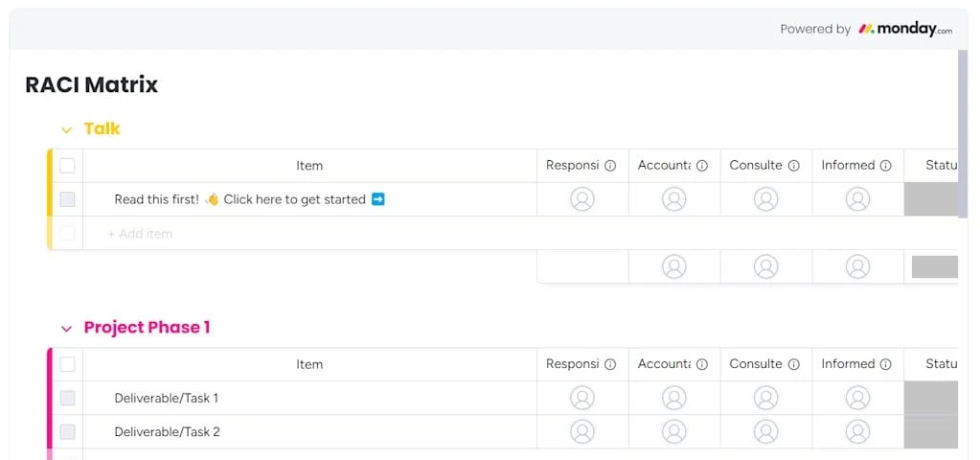Click the info icon beside Responsible column in Talk
The width and height of the screenshot is (980, 460).
point(610,166)
